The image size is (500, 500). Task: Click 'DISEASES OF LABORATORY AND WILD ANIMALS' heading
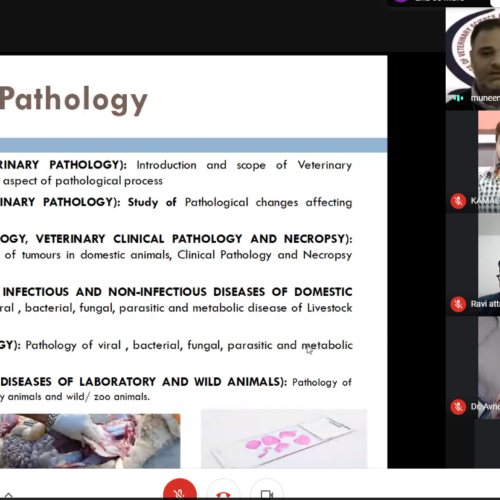point(140,382)
